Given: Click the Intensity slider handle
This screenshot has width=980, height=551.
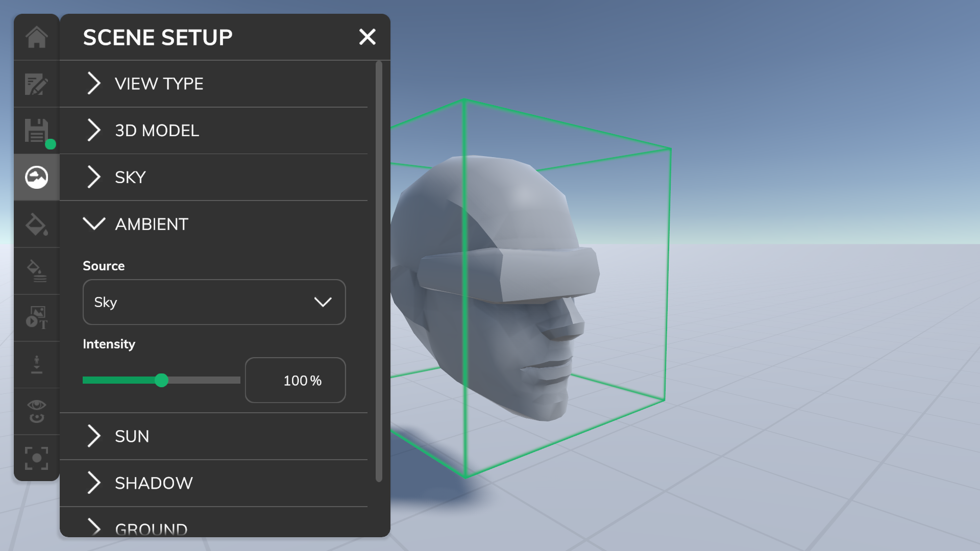Looking at the screenshot, I should [x=161, y=380].
